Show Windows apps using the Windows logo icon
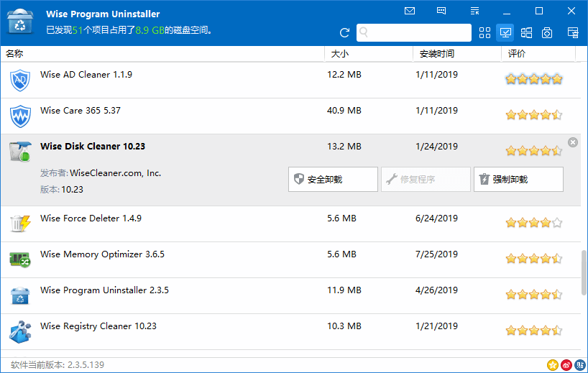Screen dimensions: 588x373 (x=526, y=32)
